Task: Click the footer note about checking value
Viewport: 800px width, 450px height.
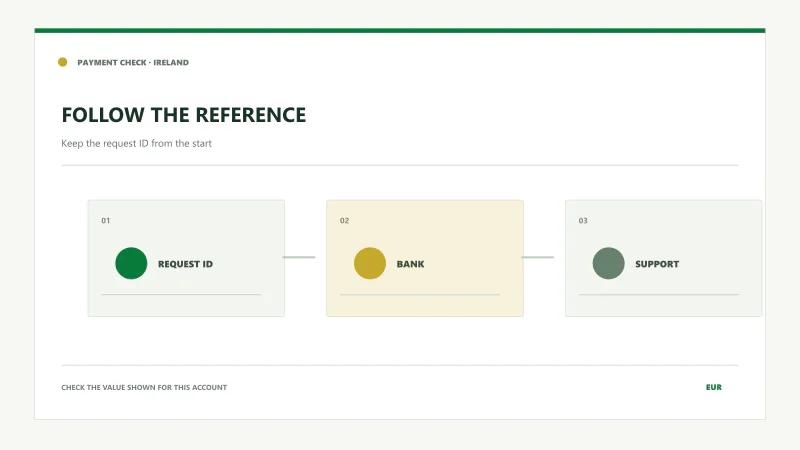Action: pyautogui.click(x=144, y=387)
